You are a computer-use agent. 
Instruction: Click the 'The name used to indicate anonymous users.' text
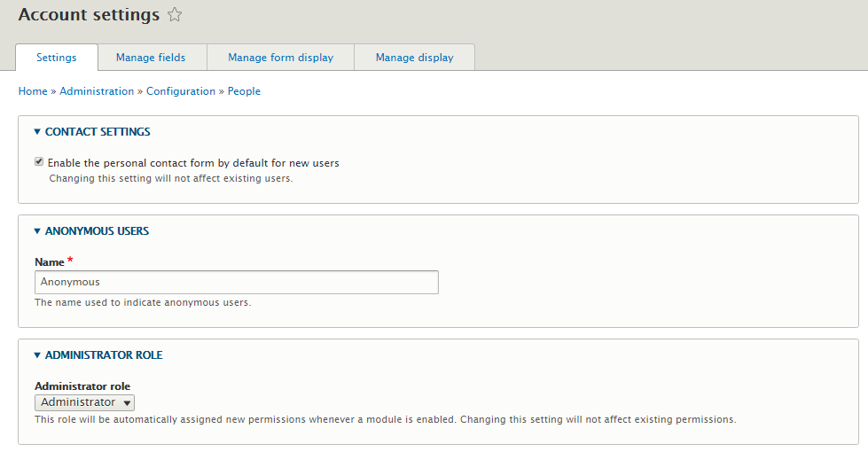pyautogui.click(x=143, y=302)
